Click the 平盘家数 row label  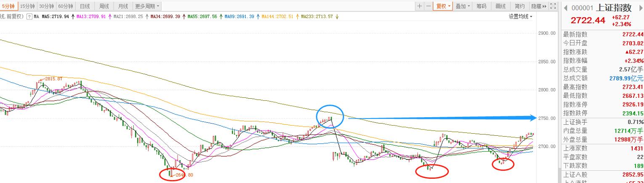click(575, 157)
